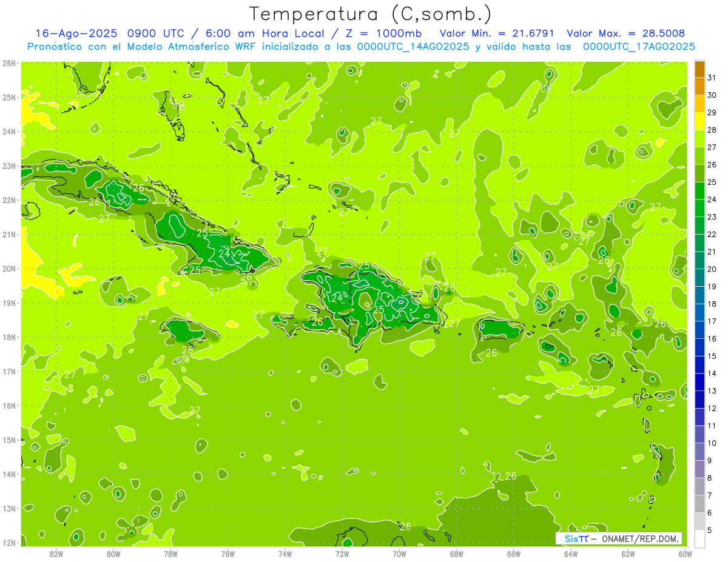728x562 pixels.
Task: Click the '74W' longitude axis label
Action: coord(285,554)
